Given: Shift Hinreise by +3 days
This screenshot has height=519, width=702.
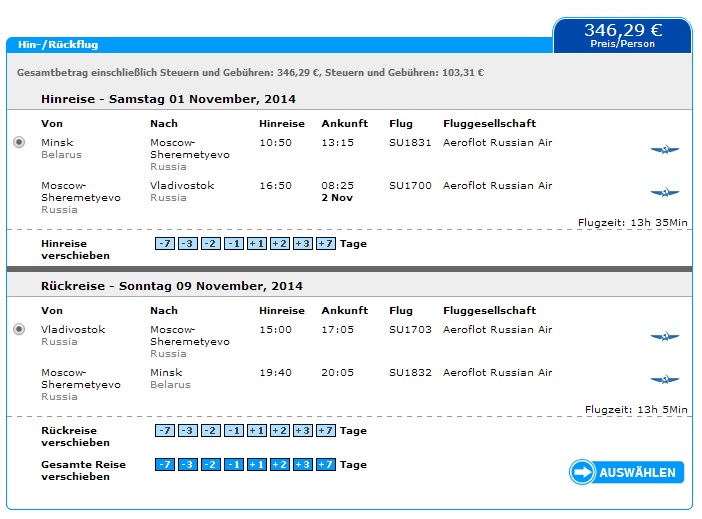Looking at the screenshot, I should pos(303,244).
